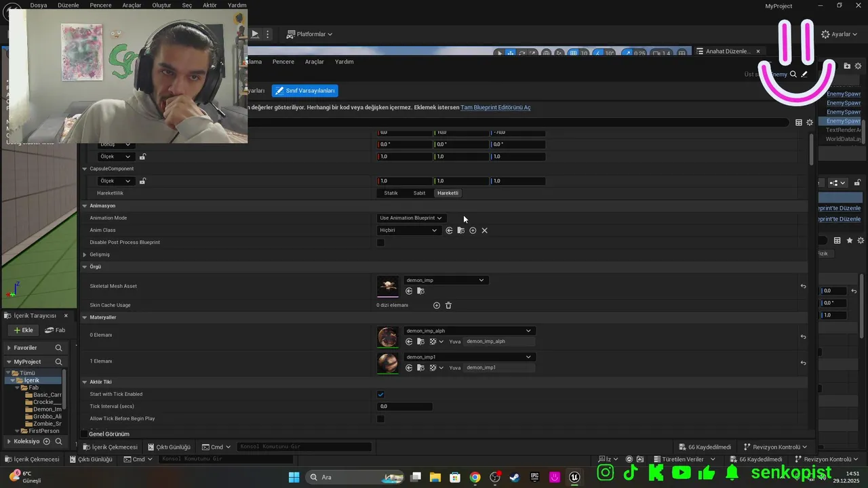Click Sınıf Varsayılanları button
Screen dimensions: 868x488
pos(304,91)
